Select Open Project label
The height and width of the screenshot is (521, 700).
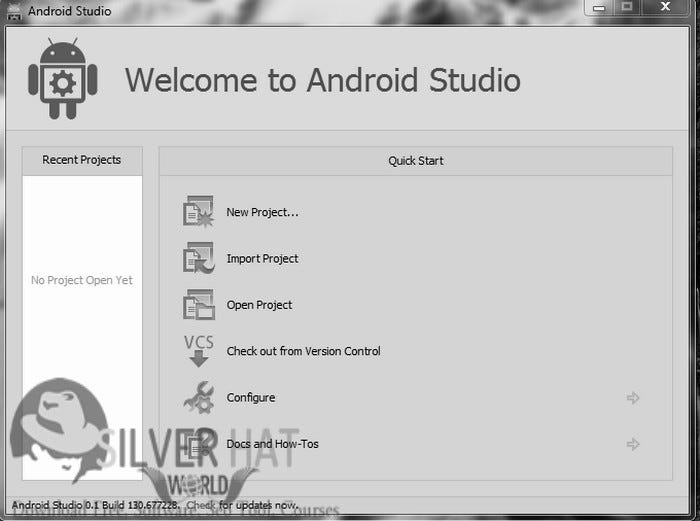click(x=259, y=305)
